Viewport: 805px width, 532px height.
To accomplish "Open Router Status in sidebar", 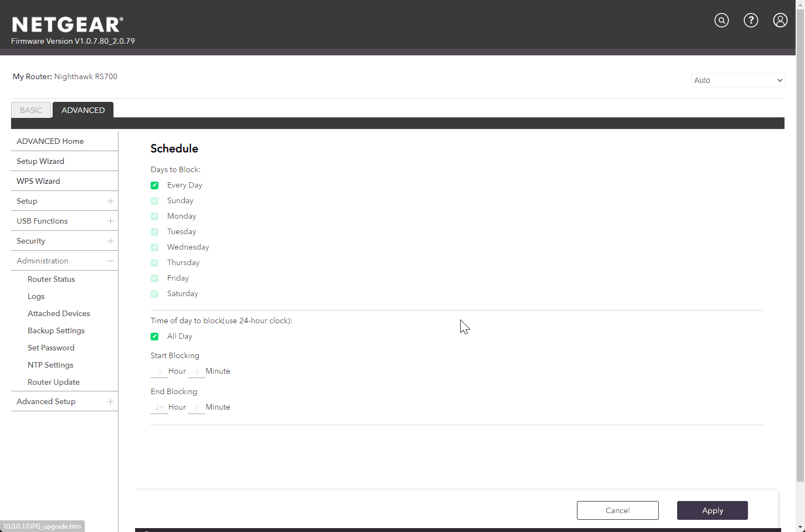I will [51, 279].
